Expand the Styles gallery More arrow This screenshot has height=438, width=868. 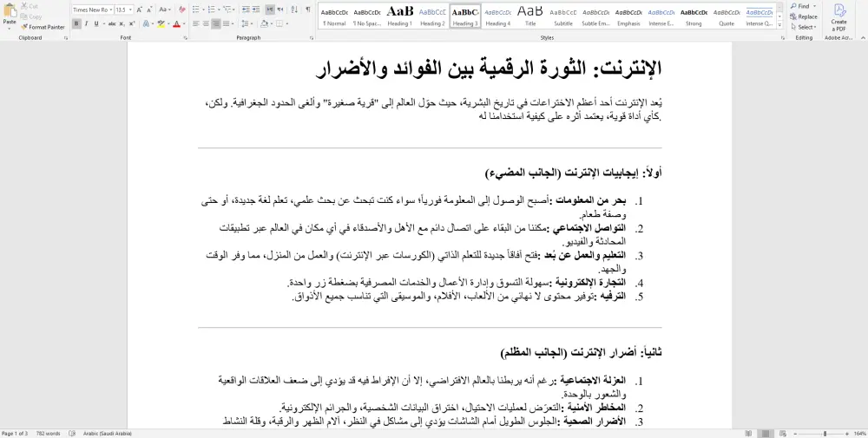(x=780, y=26)
